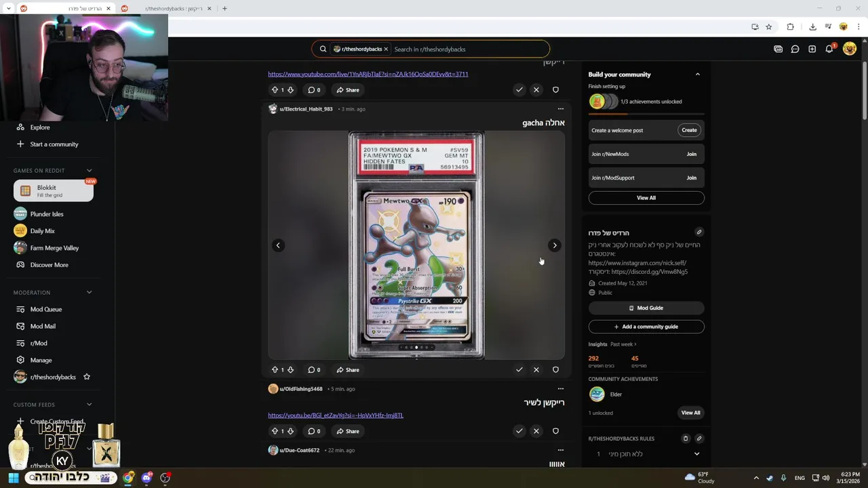This screenshot has width=868, height=488.
Task: Collapse the Moderation sidebar section
Action: tap(89, 293)
